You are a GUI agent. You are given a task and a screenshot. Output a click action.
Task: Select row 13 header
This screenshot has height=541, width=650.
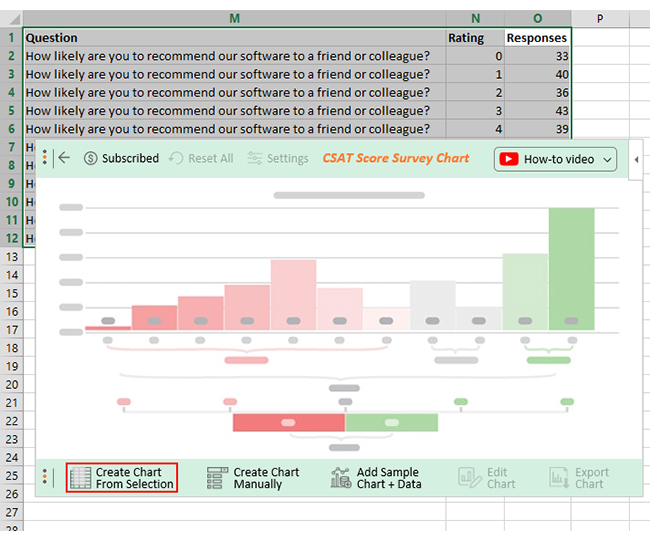point(12,257)
